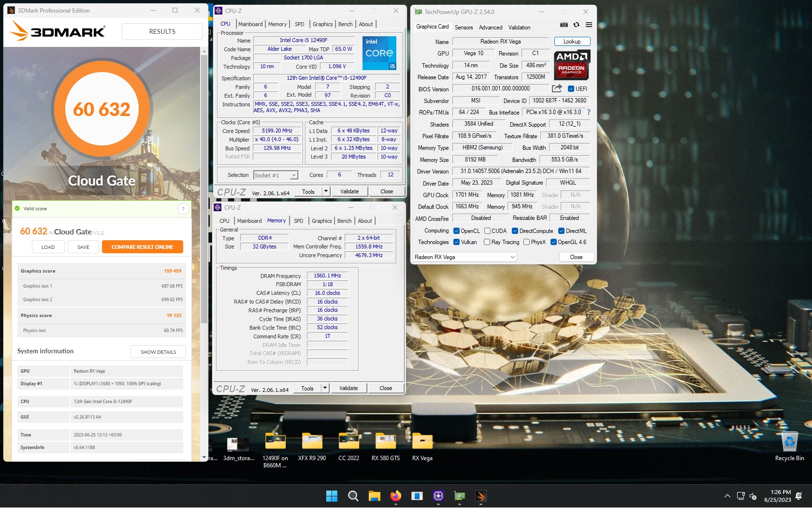Open taskbar Search
The image size is (812, 522).
pyautogui.click(x=353, y=496)
